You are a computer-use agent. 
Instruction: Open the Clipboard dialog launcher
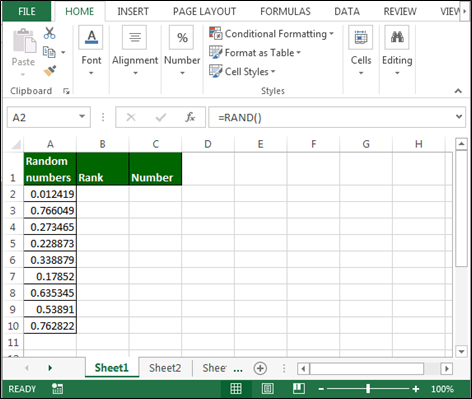[66, 91]
